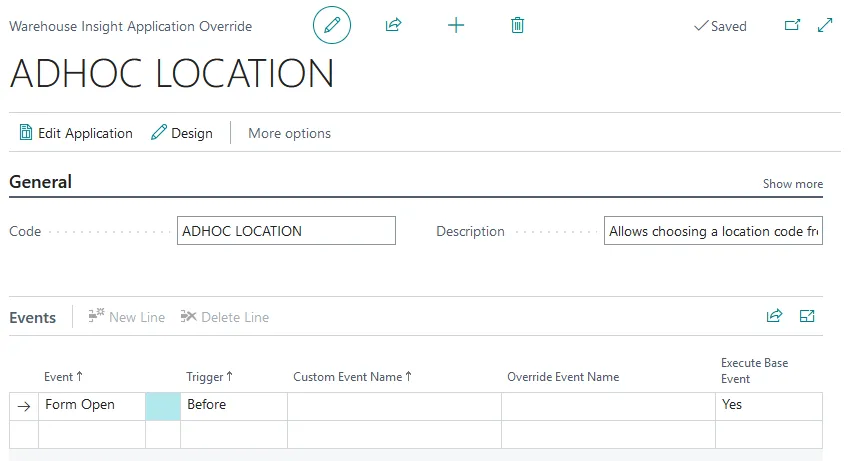
Task: Click the share icon in Events section
Action: point(774,316)
